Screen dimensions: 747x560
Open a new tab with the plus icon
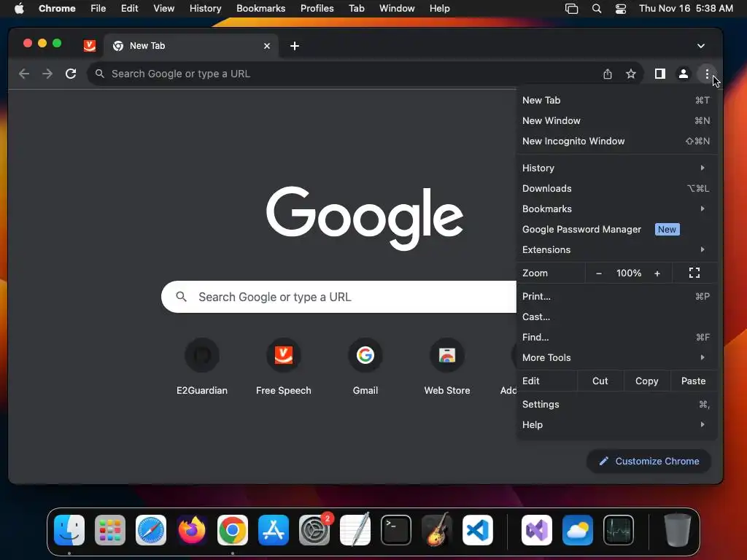pos(295,46)
